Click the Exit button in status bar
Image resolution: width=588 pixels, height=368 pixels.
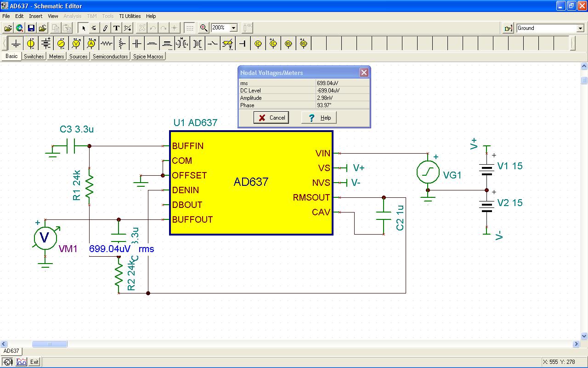(34, 362)
